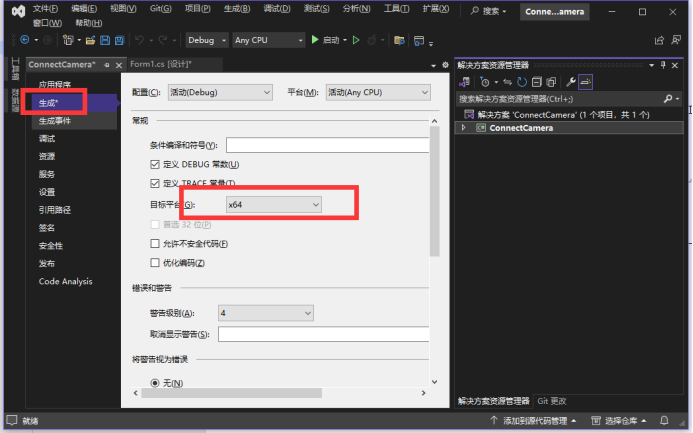Enable 优化代码 checkbox

coord(155,263)
